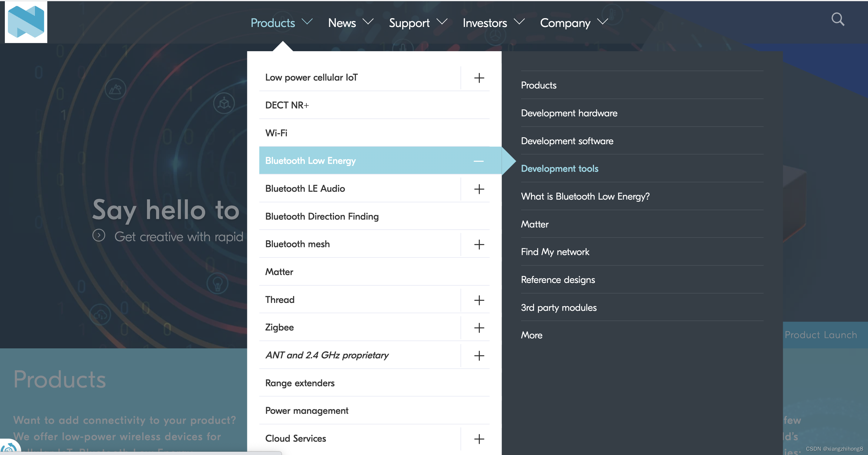The image size is (868, 455).
Task: Expand ANT and 2.4 GHz proprietary plus
Action: [x=479, y=356]
